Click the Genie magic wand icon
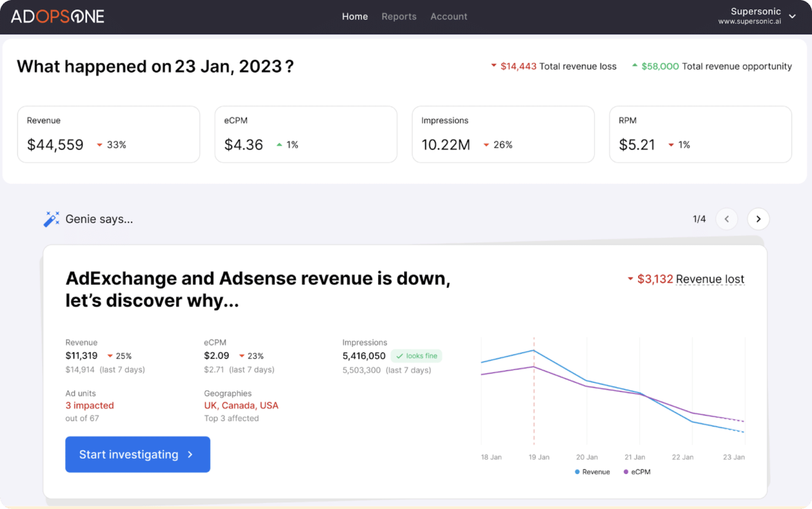This screenshot has height=509, width=812. [x=52, y=219]
